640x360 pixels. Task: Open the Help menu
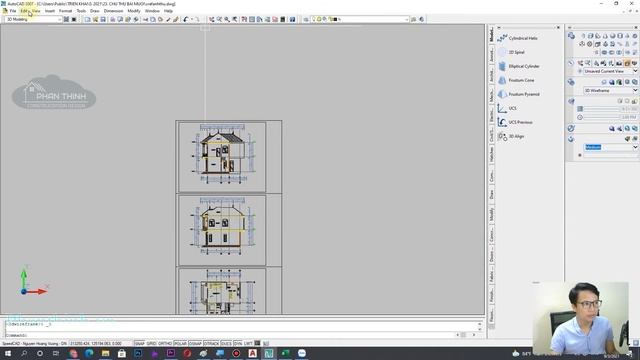click(x=168, y=11)
